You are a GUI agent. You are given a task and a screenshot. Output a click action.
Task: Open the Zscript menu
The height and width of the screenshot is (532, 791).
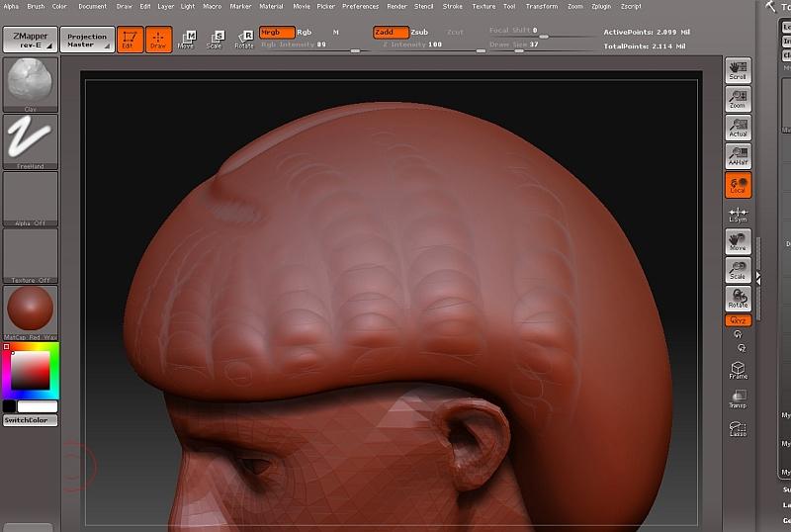(x=631, y=6)
